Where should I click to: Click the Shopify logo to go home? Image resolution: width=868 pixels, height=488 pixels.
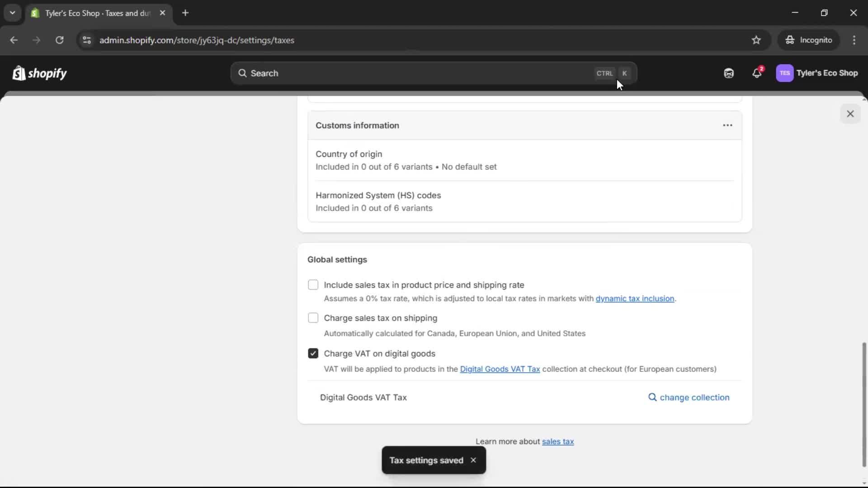(39, 73)
